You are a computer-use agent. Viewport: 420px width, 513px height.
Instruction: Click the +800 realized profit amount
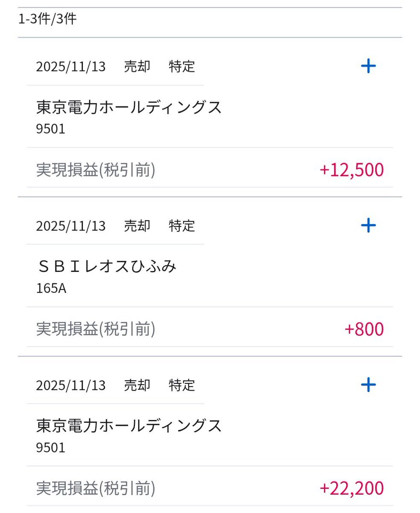tap(364, 329)
